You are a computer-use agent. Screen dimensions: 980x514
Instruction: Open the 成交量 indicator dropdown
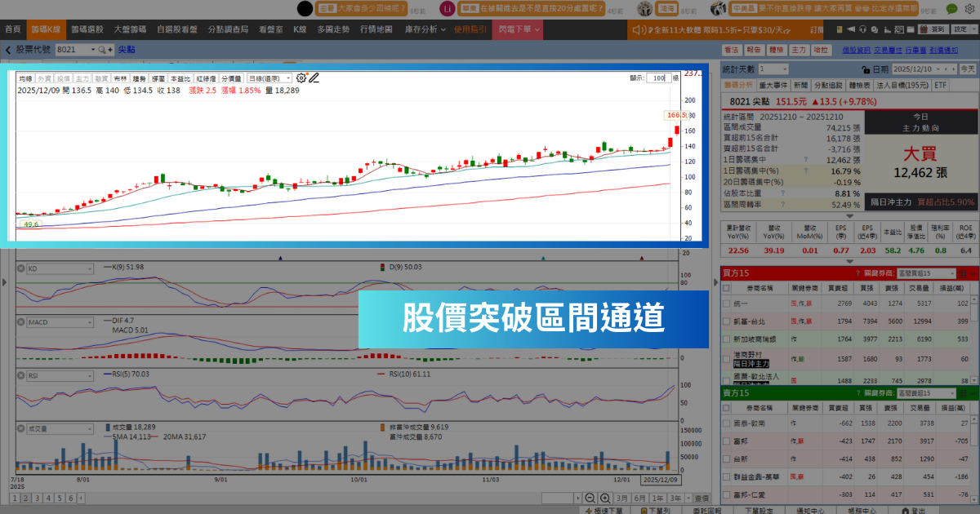[60, 428]
